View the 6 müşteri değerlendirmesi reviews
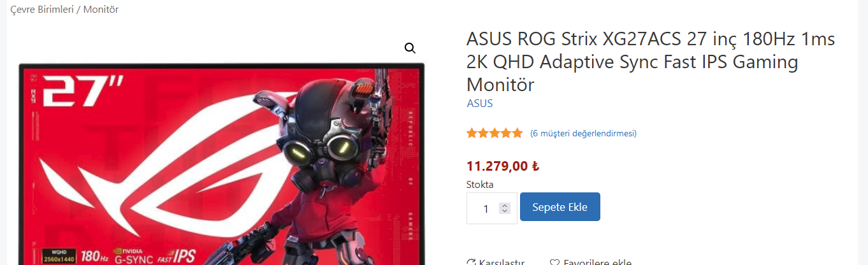The image size is (868, 265). click(583, 133)
